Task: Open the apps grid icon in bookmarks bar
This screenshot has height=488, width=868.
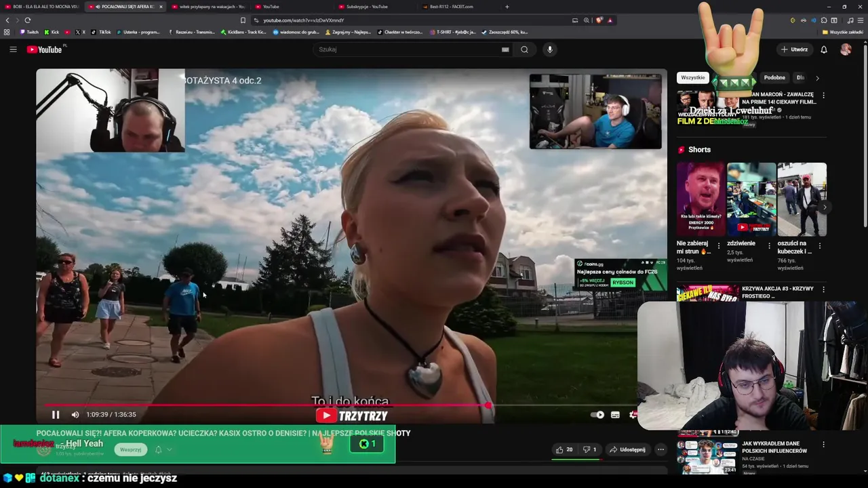Action: (x=7, y=32)
